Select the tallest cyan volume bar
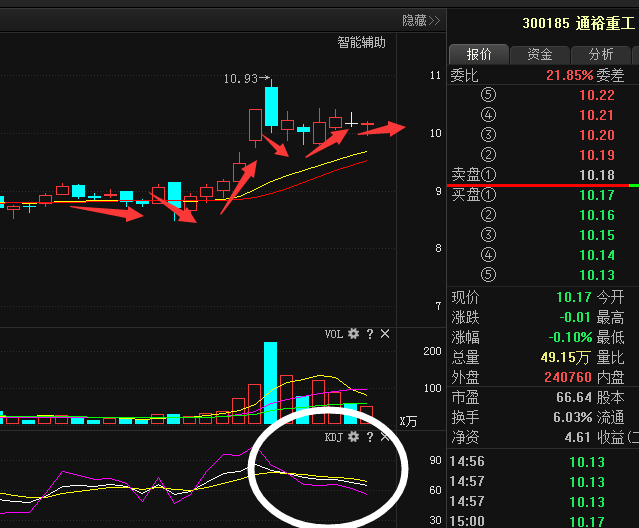The image size is (639, 528). pos(270,379)
